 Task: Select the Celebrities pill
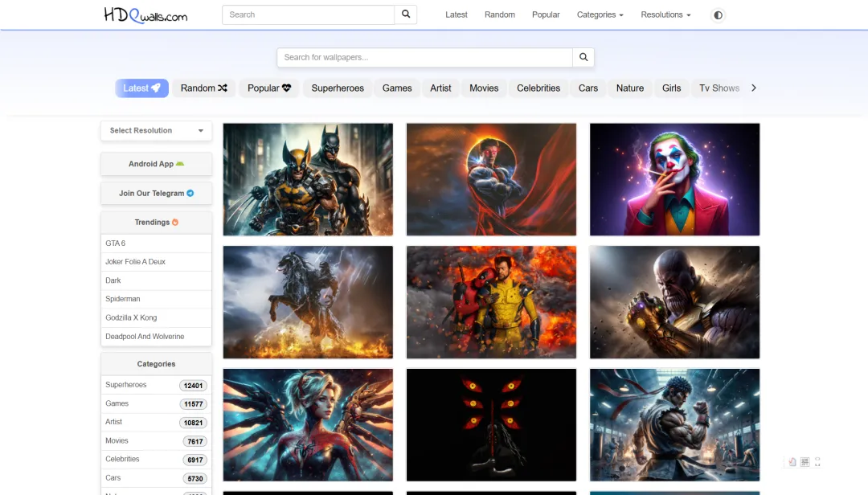point(538,88)
